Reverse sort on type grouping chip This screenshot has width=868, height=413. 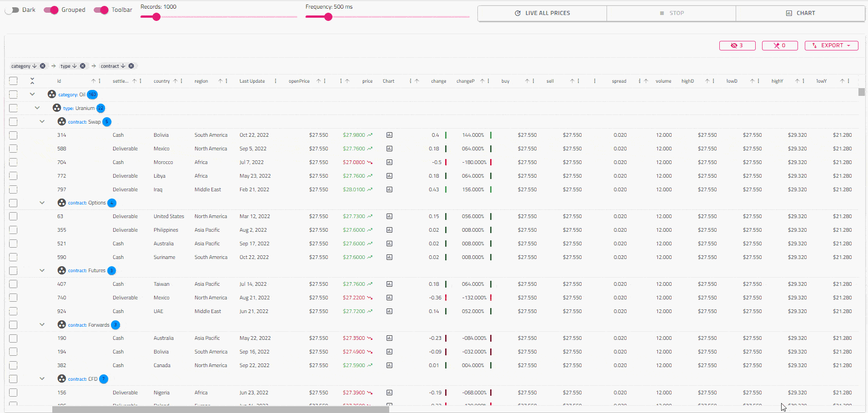(x=75, y=66)
